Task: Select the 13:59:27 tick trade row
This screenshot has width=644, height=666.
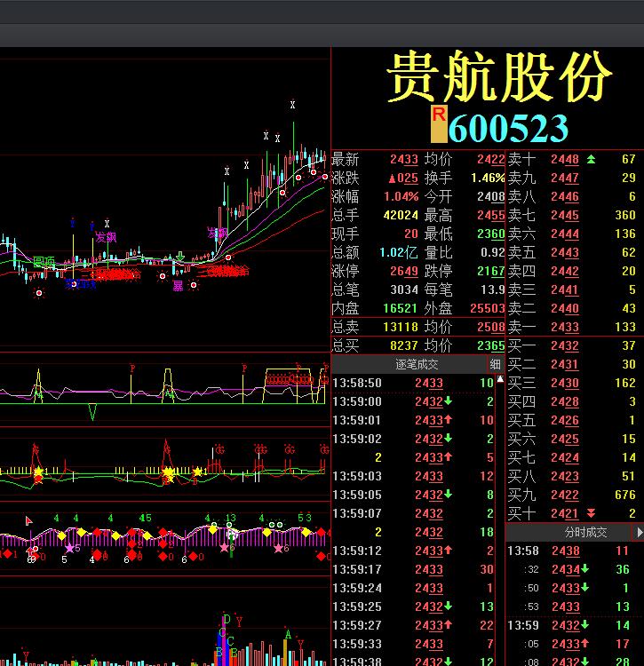Action: [x=413, y=625]
